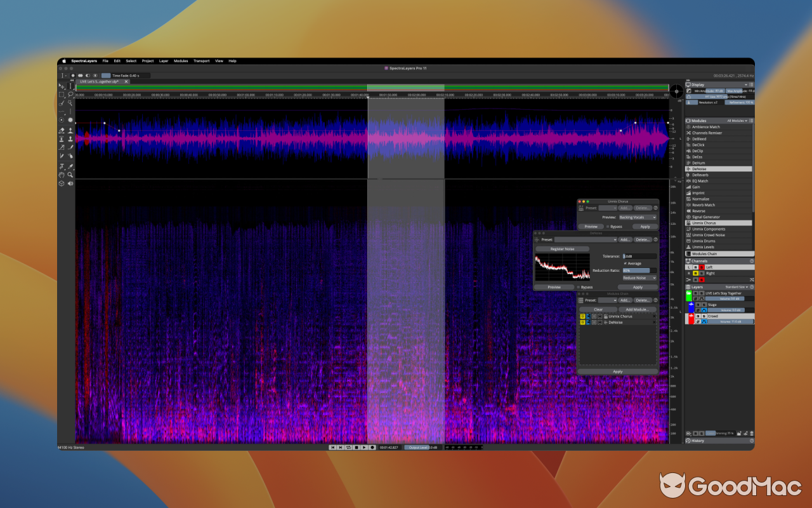Select the Zoom magnifier tool
The width and height of the screenshot is (812, 508).
click(70, 174)
